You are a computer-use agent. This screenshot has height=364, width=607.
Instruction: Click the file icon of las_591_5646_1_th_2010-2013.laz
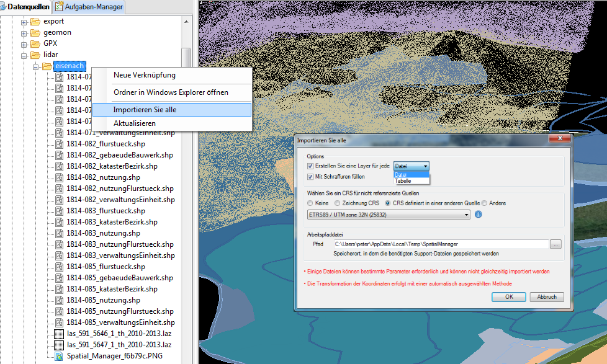pos(59,334)
